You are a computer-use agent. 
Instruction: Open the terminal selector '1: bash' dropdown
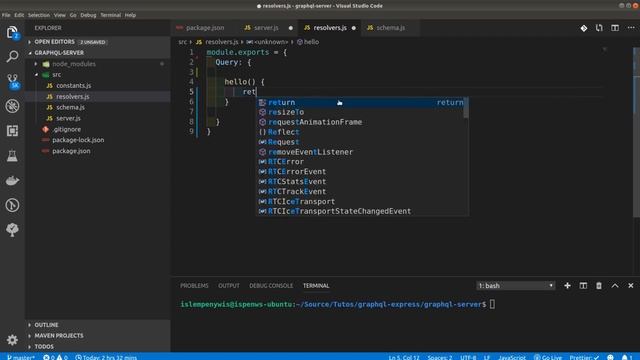516,286
